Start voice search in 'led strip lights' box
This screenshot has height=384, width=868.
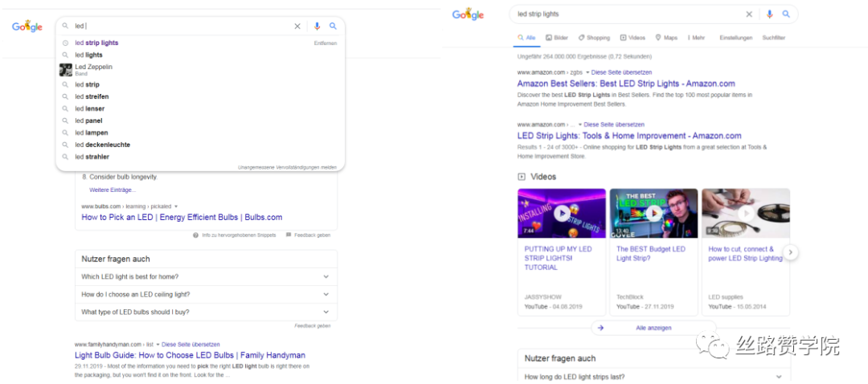click(x=769, y=14)
